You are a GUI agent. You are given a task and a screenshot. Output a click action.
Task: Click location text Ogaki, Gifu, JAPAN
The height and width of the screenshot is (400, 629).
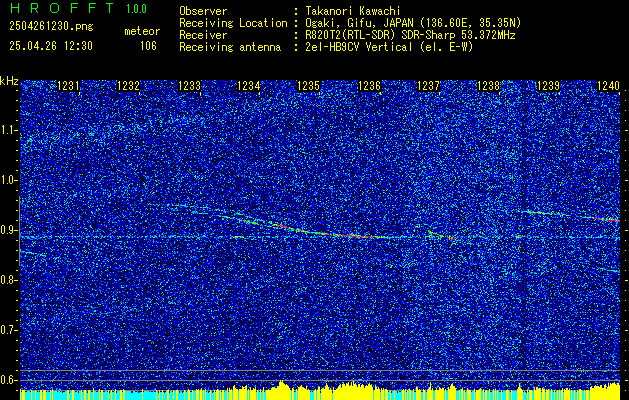(361, 23)
